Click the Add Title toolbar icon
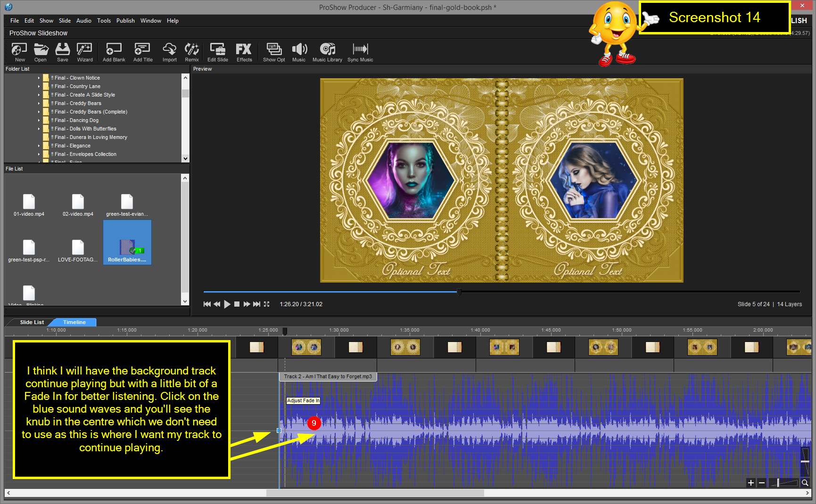The width and height of the screenshot is (816, 504). click(x=143, y=52)
